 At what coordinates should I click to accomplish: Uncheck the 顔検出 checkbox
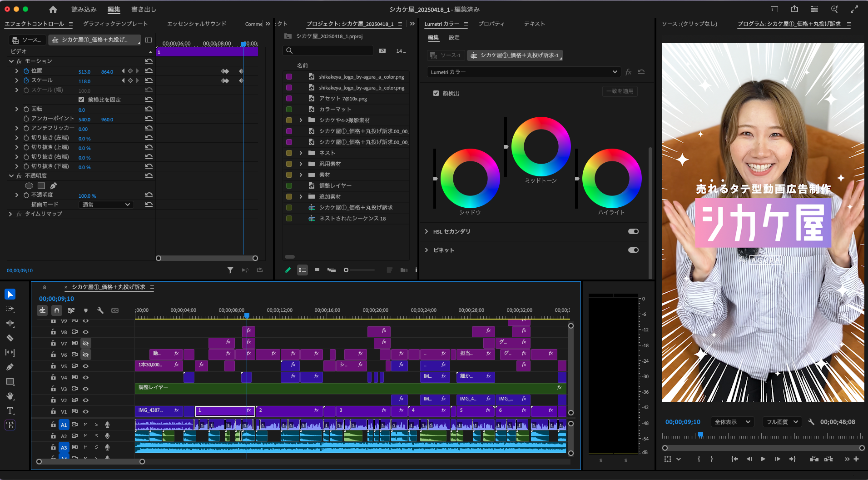click(436, 93)
